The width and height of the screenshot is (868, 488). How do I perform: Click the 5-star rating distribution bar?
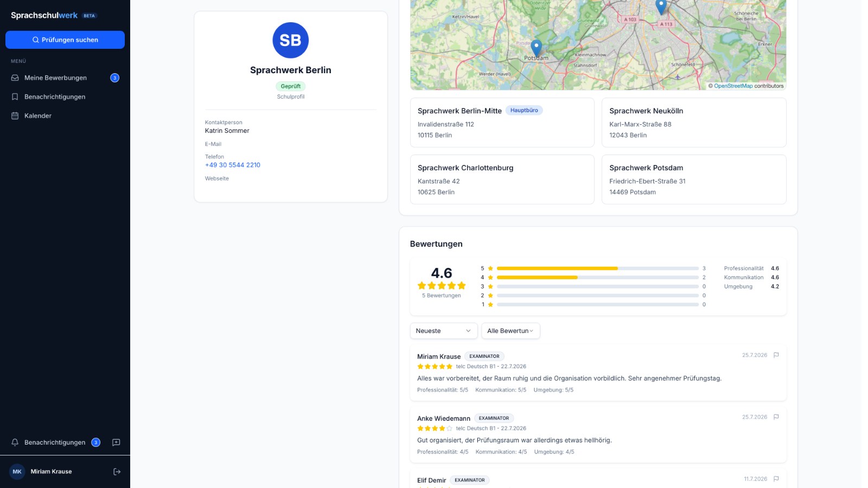click(x=597, y=268)
